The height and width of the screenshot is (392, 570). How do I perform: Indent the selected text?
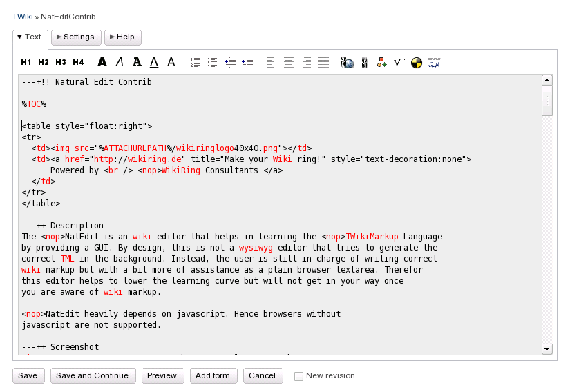(230, 62)
